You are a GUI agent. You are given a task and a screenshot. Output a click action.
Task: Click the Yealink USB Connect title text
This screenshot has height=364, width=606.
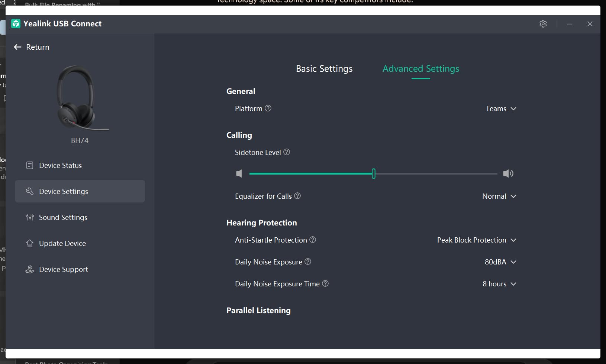click(x=62, y=24)
